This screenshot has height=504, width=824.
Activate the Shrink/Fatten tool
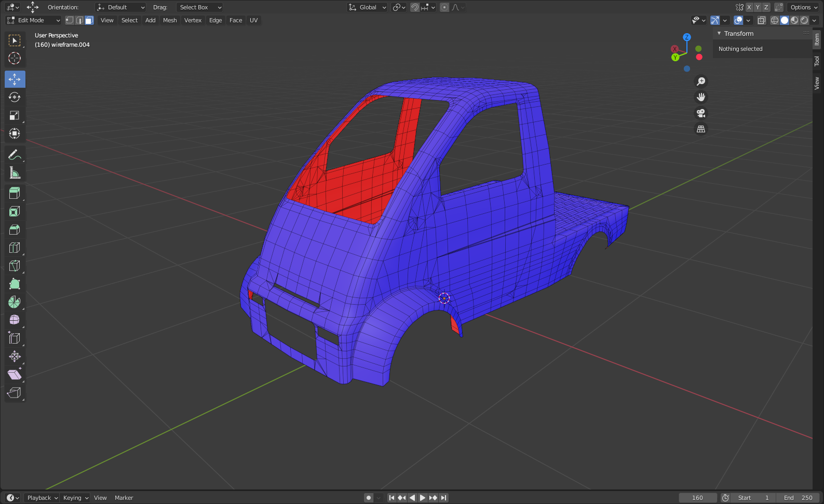point(15,357)
